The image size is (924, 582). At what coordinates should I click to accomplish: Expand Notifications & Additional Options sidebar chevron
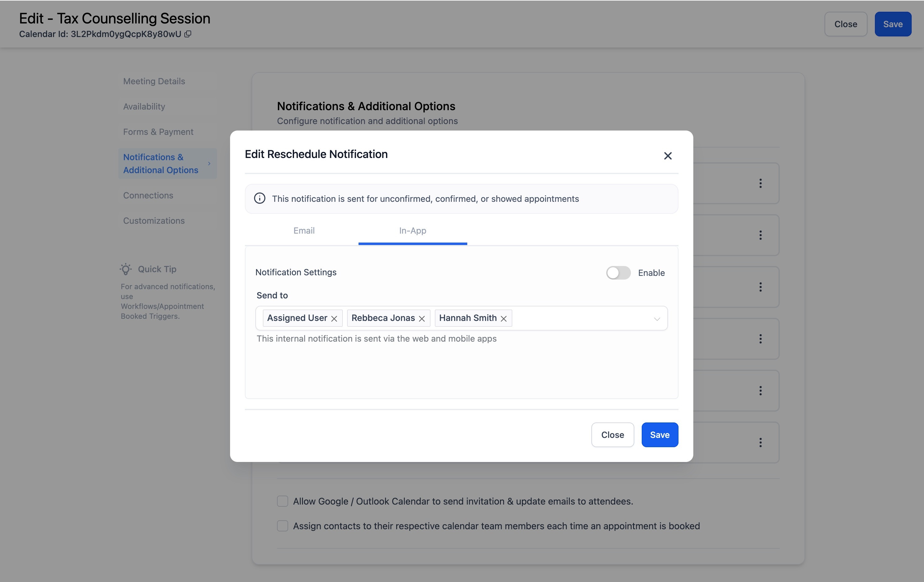(209, 164)
